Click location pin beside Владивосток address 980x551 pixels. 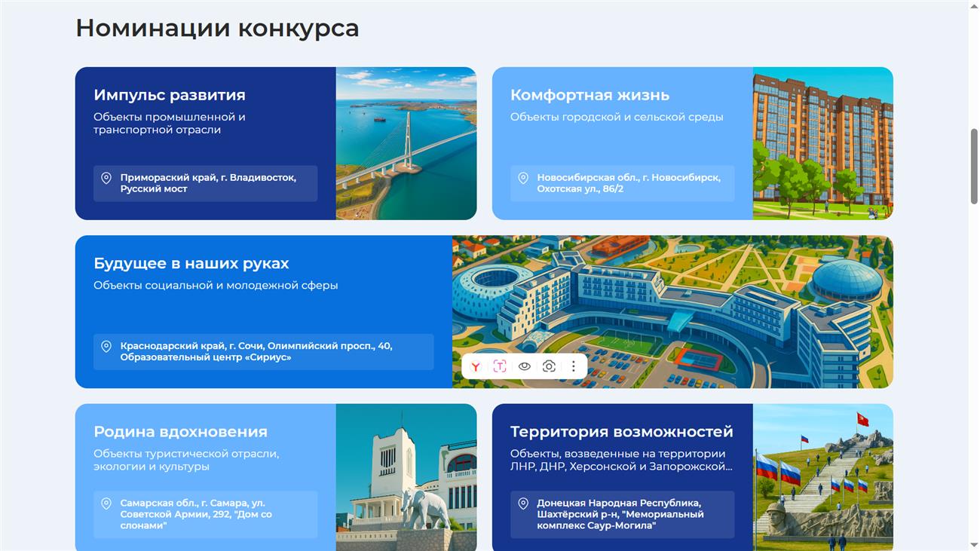(106, 179)
